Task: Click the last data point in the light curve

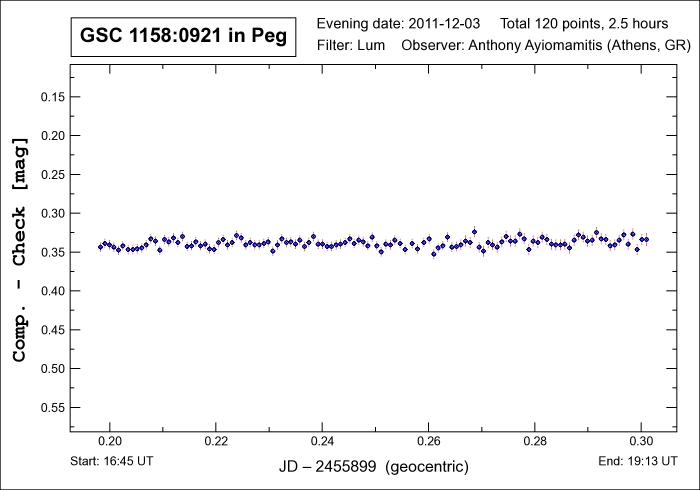Action: (646, 239)
